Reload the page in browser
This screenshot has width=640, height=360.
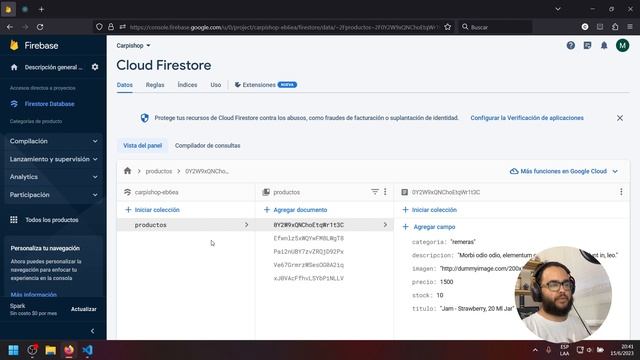coord(40,27)
